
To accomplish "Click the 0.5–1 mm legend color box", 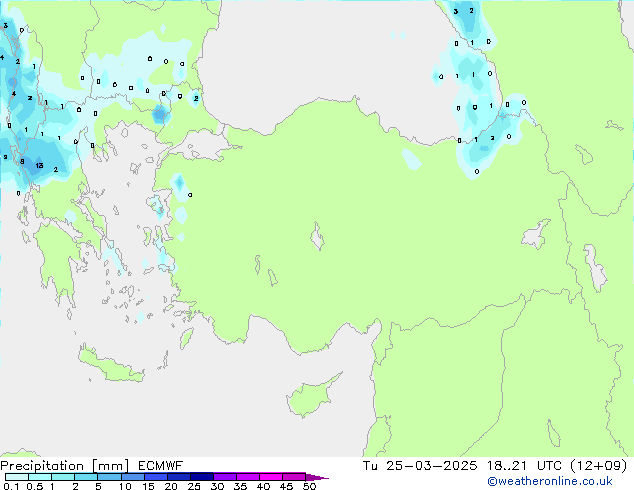I will point(40,477).
